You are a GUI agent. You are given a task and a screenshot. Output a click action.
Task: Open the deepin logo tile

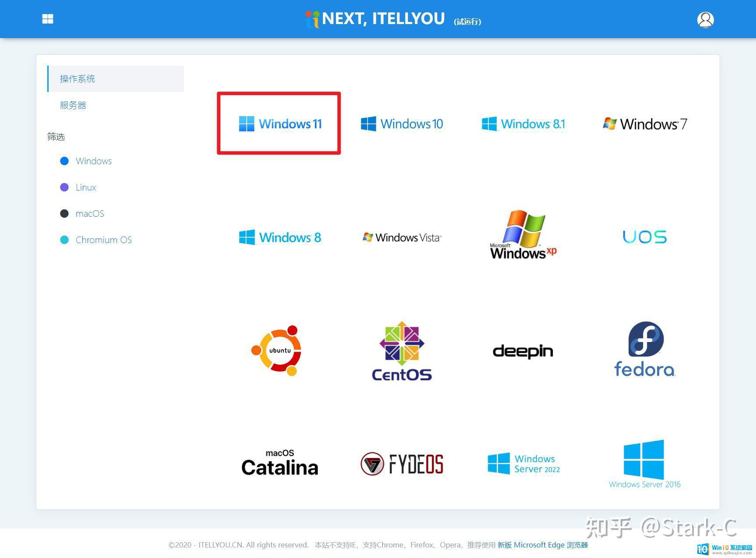pyautogui.click(x=523, y=351)
